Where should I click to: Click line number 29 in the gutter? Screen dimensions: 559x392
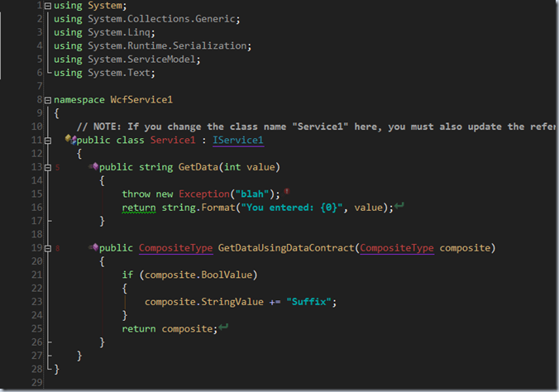point(37,383)
